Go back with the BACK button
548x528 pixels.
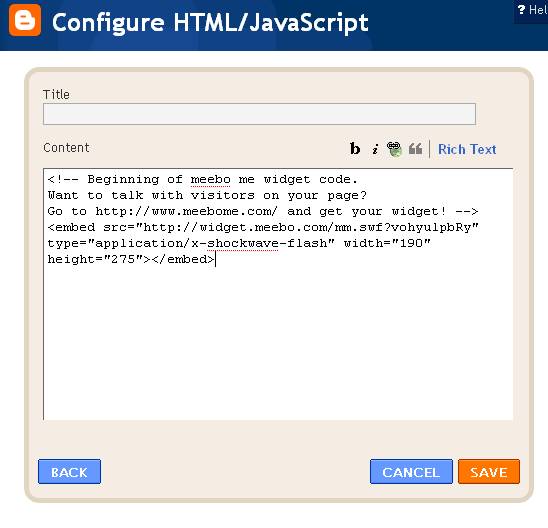tap(69, 472)
